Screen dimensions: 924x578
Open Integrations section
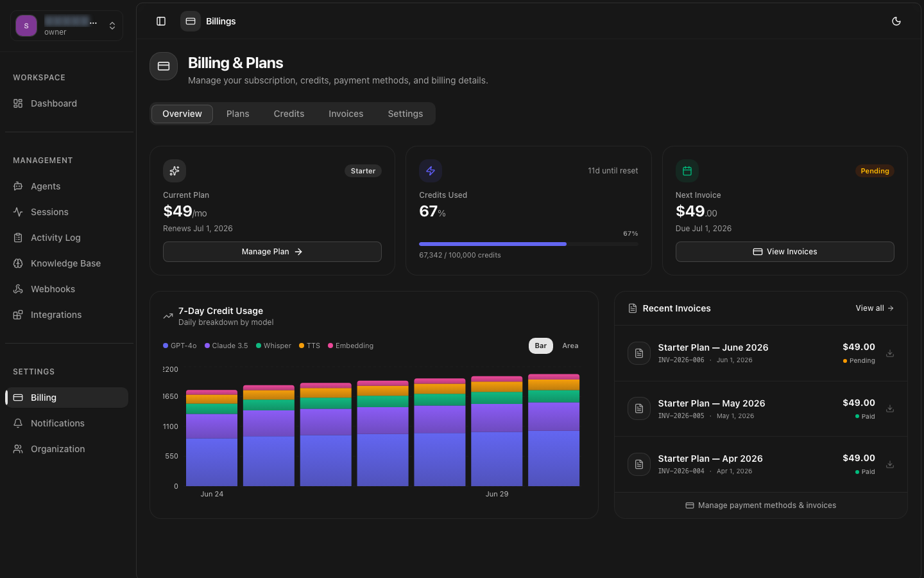click(67, 315)
